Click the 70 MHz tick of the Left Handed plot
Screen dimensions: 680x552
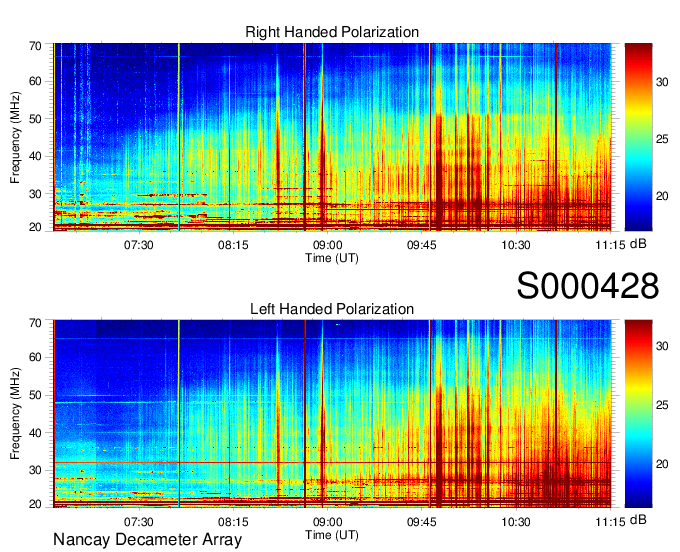coord(35,323)
